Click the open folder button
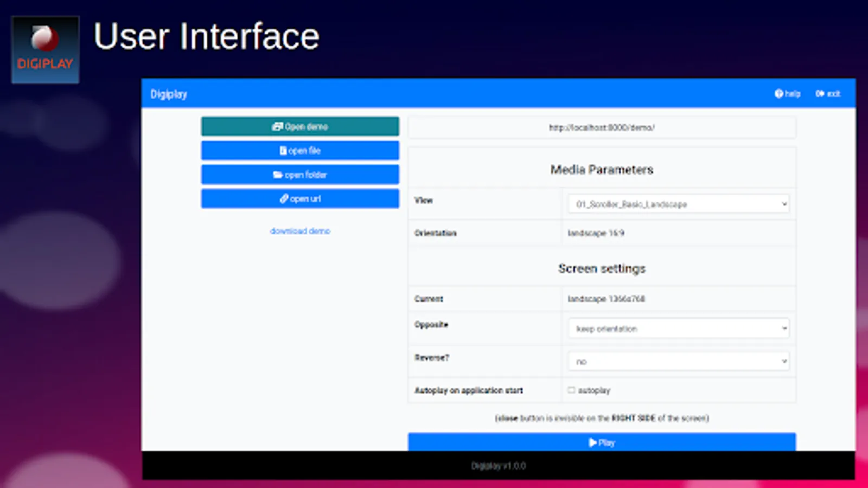The width and height of the screenshot is (868, 488). 300,175
